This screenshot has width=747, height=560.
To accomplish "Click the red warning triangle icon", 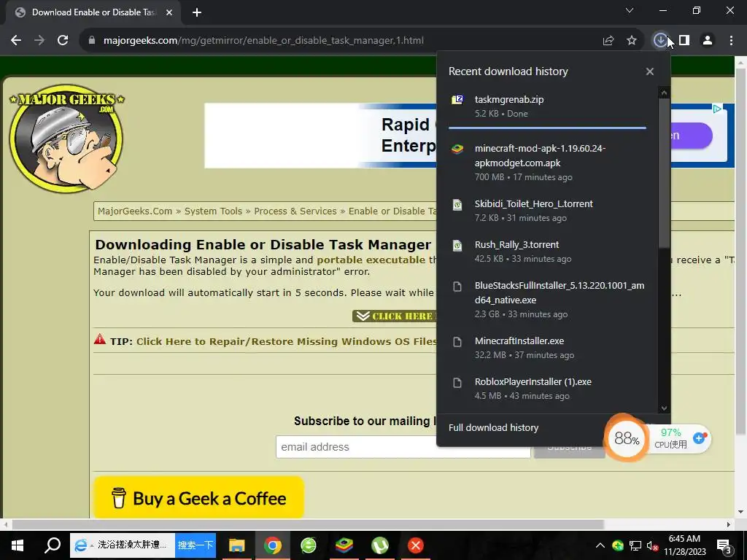I will click(x=99, y=340).
